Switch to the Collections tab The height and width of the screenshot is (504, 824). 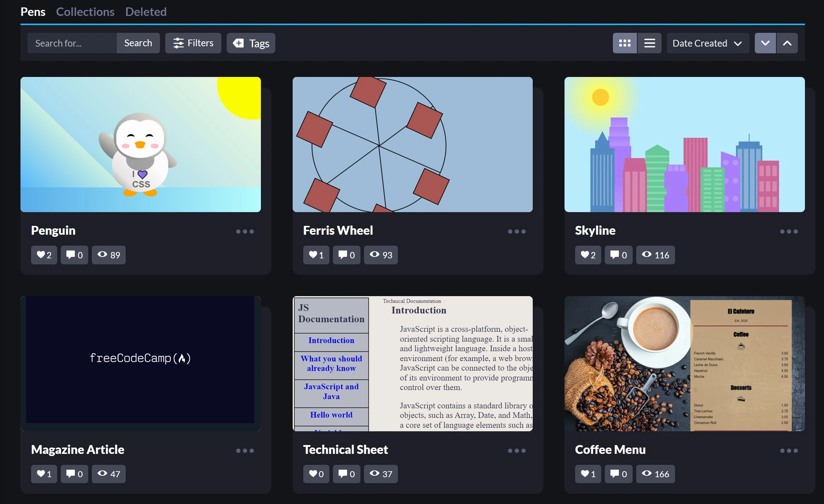(85, 12)
